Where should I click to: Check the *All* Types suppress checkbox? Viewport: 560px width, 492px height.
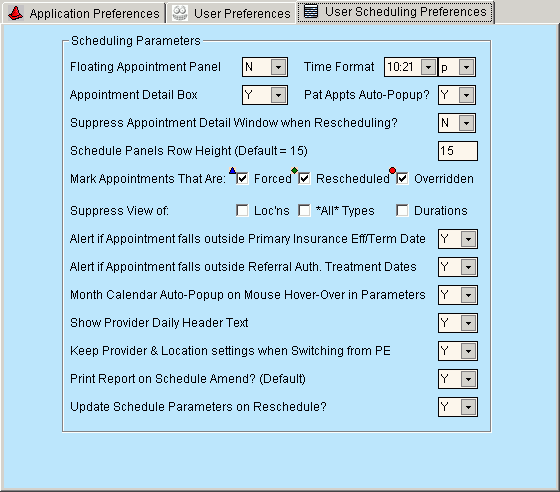[304, 210]
